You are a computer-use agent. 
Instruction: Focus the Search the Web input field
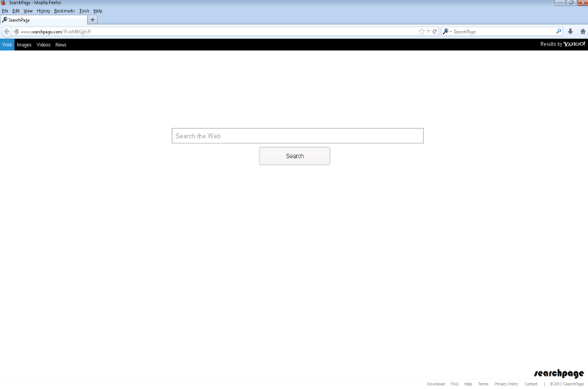[x=298, y=136]
